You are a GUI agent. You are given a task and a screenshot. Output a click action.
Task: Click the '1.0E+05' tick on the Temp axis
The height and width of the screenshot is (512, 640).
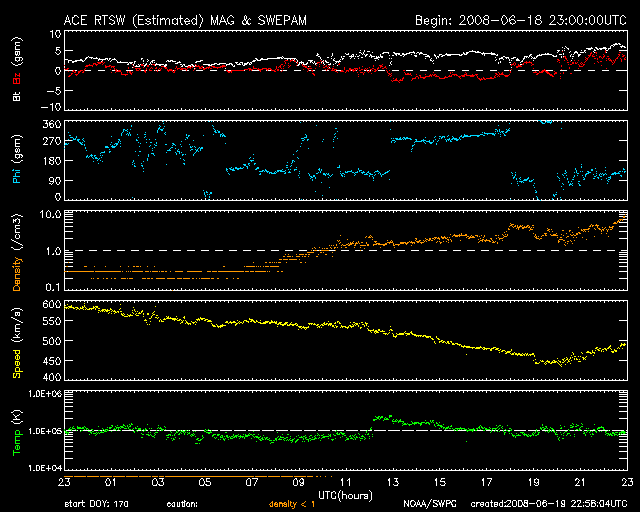coord(44,431)
